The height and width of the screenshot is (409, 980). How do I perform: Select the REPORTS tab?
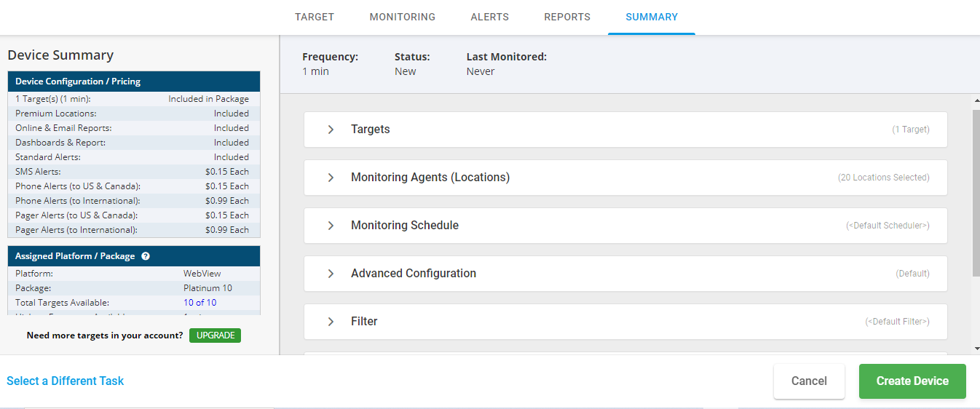click(567, 17)
